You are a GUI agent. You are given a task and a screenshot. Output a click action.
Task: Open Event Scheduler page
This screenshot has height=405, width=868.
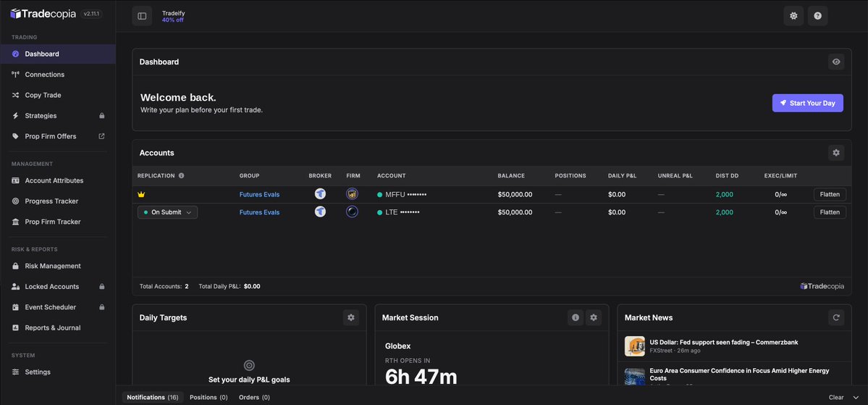[58, 307]
